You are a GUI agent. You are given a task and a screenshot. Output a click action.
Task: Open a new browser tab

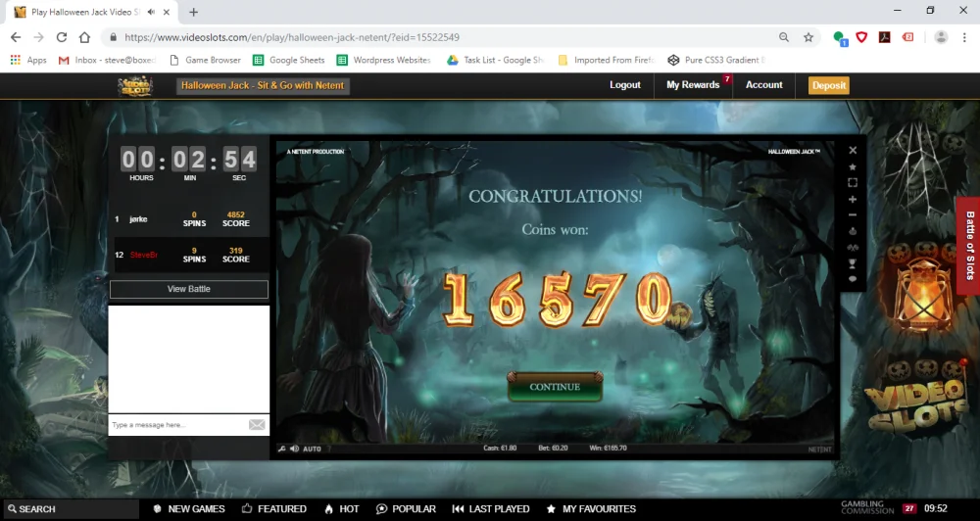point(194,12)
